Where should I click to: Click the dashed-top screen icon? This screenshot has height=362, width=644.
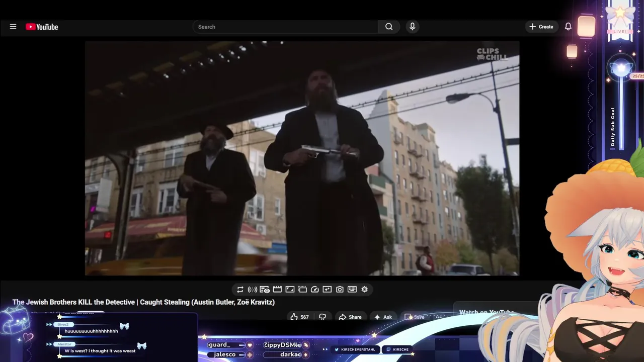pyautogui.click(x=302, y=289)
